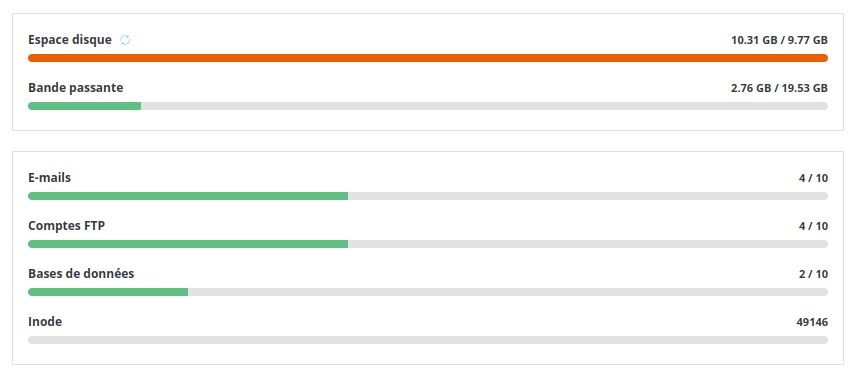The image size is (856, 378).
Task: Click the green filled part of Bande passante
Action: coord(85,106)
